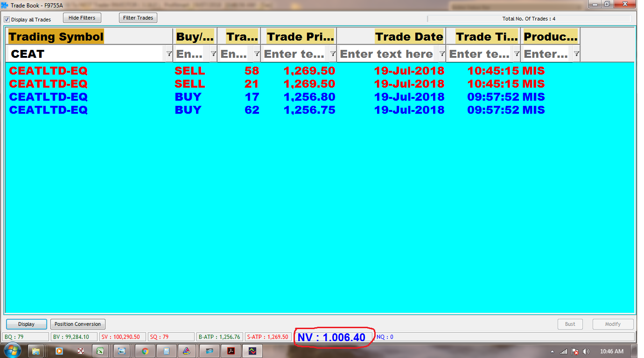Open Trade Price column filter funnel
Screen dimensions: 644x358
[x=333, y=54]
